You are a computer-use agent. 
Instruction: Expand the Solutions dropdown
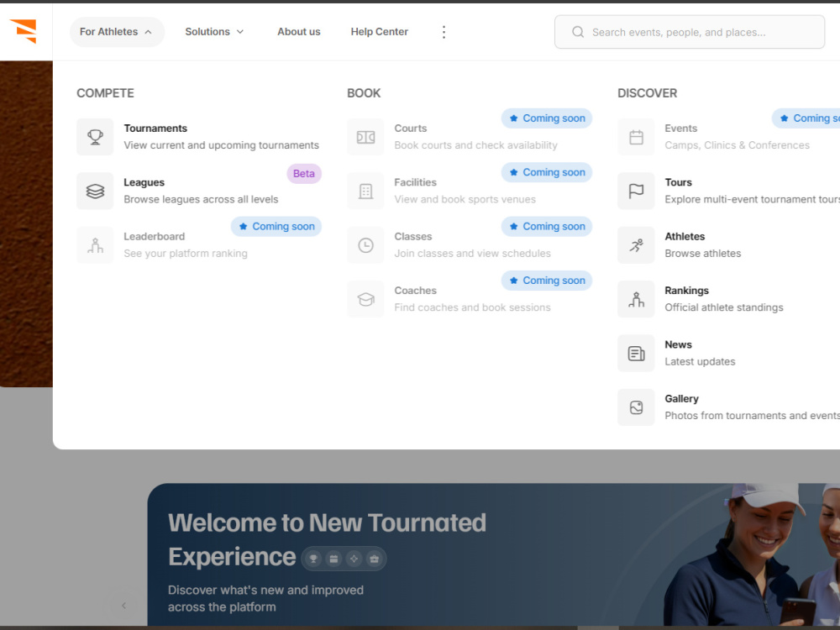(214, 32)
